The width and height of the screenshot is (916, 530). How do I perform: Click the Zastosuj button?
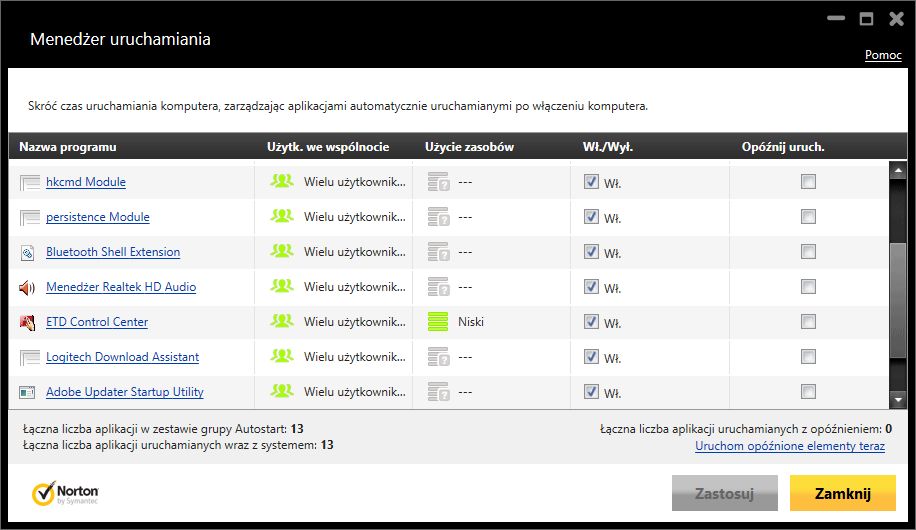[724, 493]
